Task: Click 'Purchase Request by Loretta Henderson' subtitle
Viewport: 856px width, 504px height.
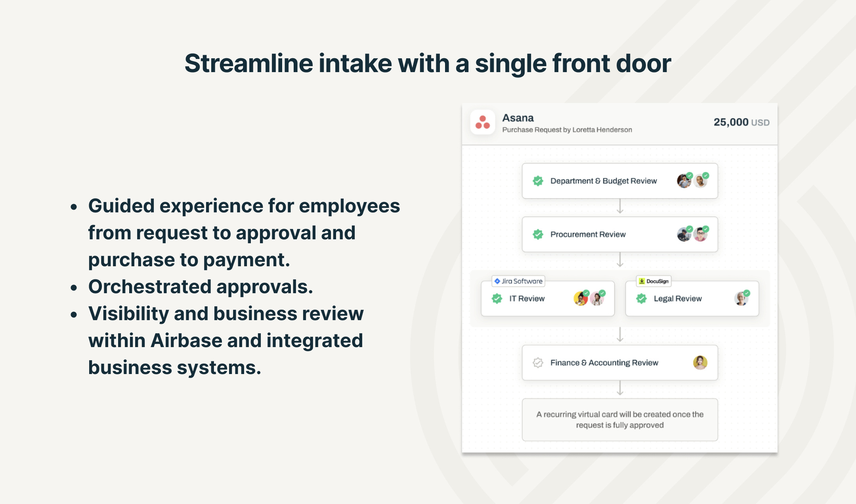Action: click(x=567, y=130)
